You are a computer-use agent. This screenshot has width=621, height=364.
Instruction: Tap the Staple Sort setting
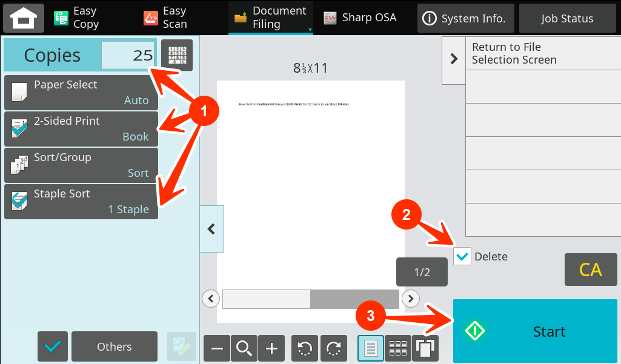pos(81,201)
